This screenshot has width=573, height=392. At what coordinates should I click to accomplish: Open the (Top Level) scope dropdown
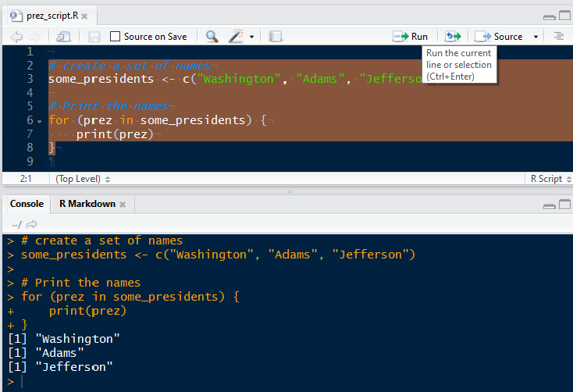point(82,179)
